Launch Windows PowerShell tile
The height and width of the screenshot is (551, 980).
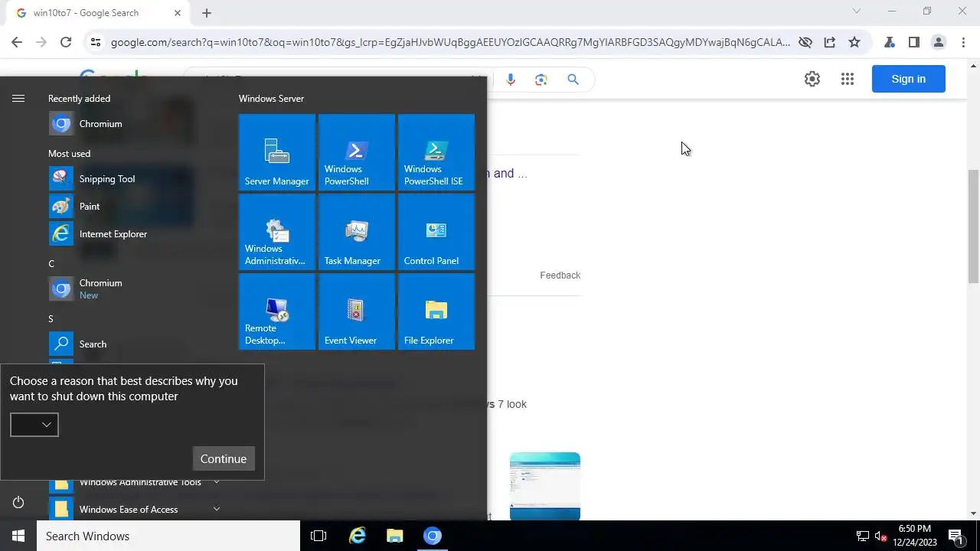click(356, 152)
